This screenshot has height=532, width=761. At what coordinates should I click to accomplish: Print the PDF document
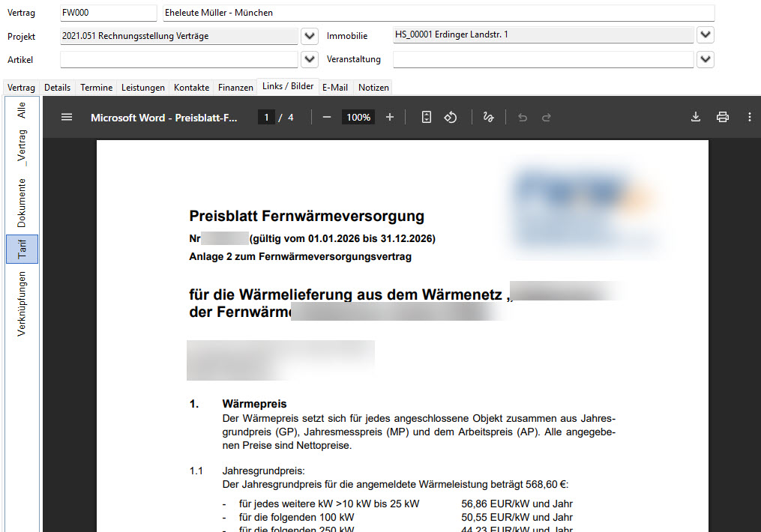723,118
